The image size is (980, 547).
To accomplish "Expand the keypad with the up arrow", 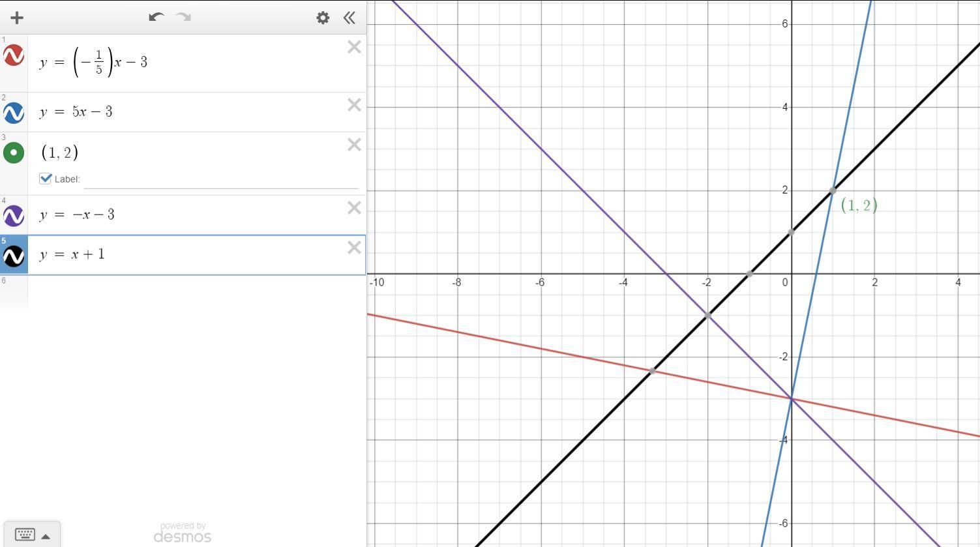I will coord(46,537).
